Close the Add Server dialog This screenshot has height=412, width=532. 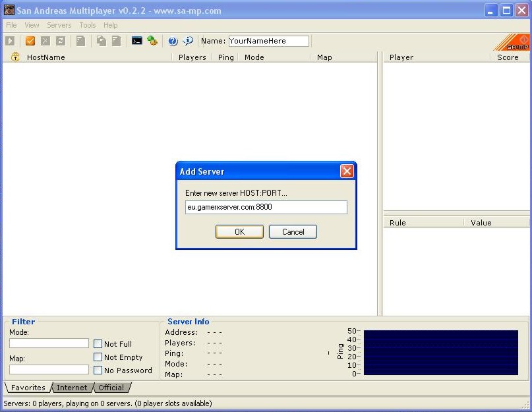347,171
